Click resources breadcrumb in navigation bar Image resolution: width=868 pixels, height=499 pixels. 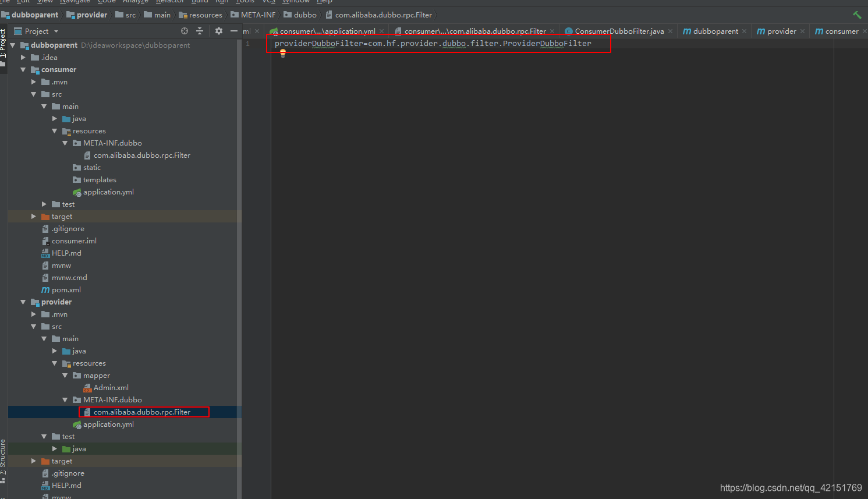point(200,15)
